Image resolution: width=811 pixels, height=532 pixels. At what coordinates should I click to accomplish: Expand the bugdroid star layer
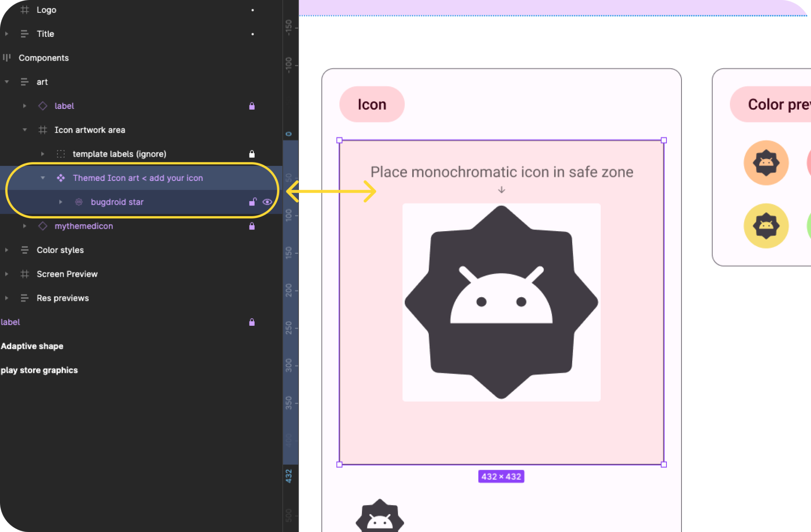61,202
